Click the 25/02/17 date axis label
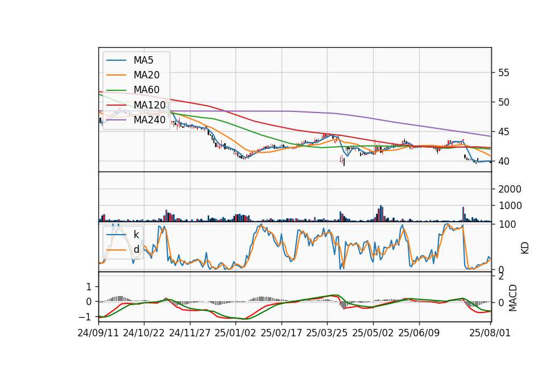546x392 pixels. click(x=282, y=333)
